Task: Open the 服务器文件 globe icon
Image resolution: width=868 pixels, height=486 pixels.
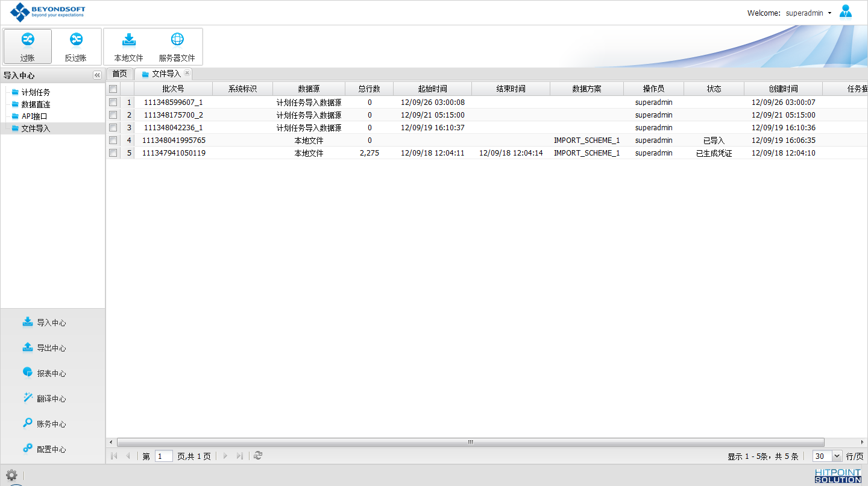Action: [x=177, y=40]
